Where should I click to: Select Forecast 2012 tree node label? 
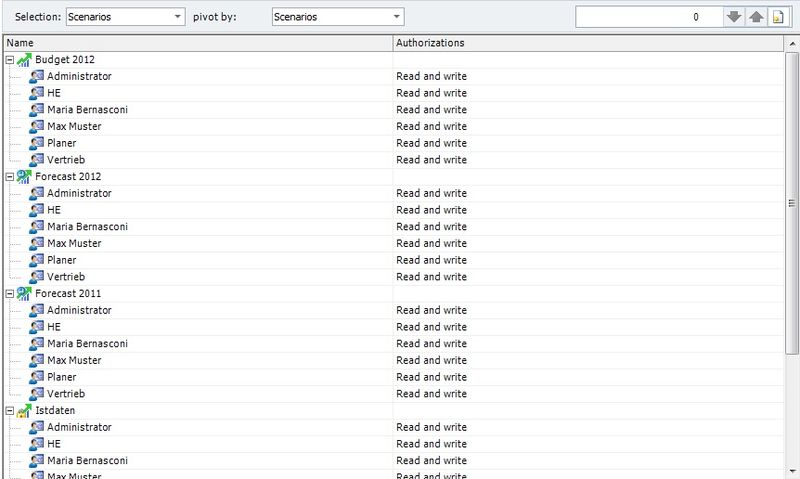coord(68,177)
